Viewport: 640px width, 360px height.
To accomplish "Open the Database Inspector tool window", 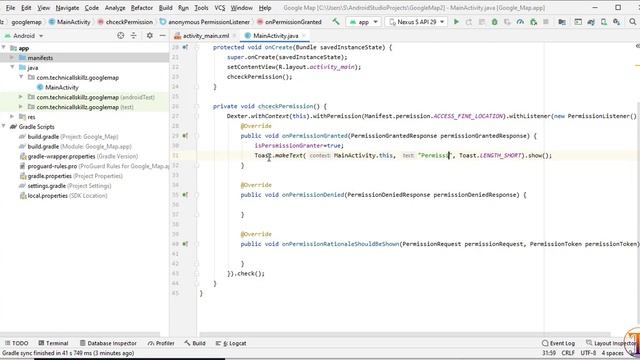I will point(108,343).
